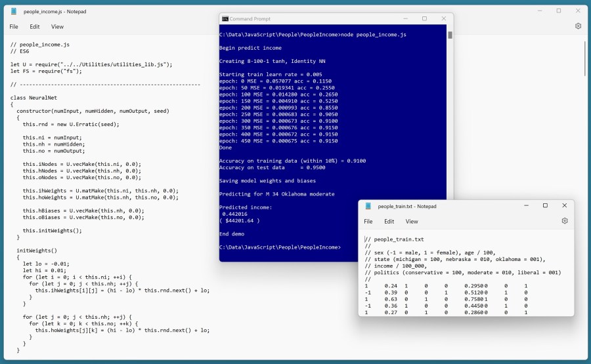The width and height of the screenshot is (591, 364).
Task: Click 'this.oBiases' vecMake code line
Action: click(x=83, y=218)
